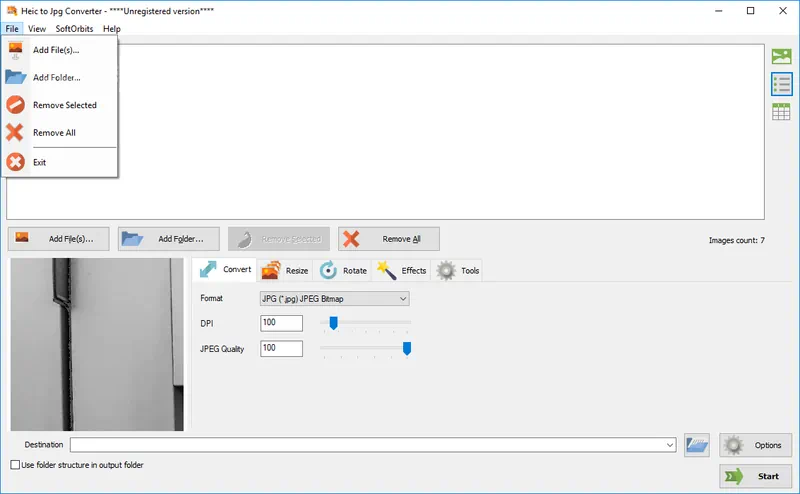Click the Convert tab arrow icon

click(208, 269)
